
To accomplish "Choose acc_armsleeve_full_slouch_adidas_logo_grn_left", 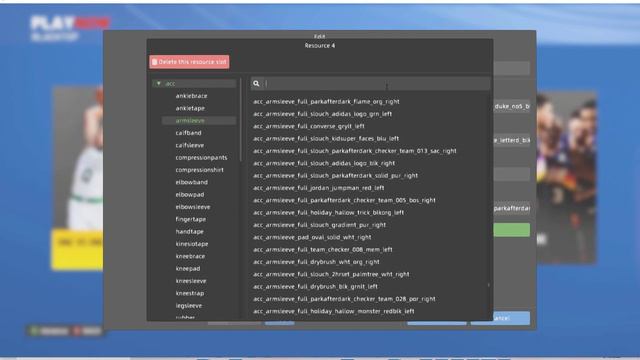I will coord(322,114).
